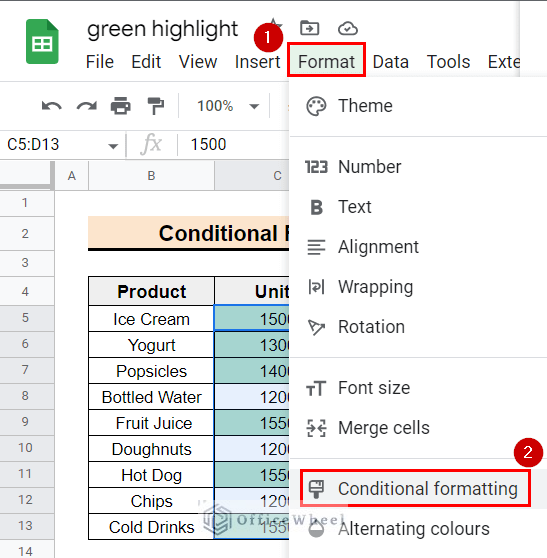Click the move to folder icon
547x558 pixels.
[x=309, y=28]
